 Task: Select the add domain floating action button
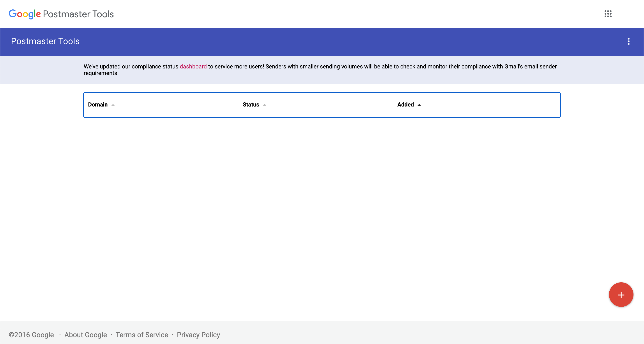tap(621, 295)
